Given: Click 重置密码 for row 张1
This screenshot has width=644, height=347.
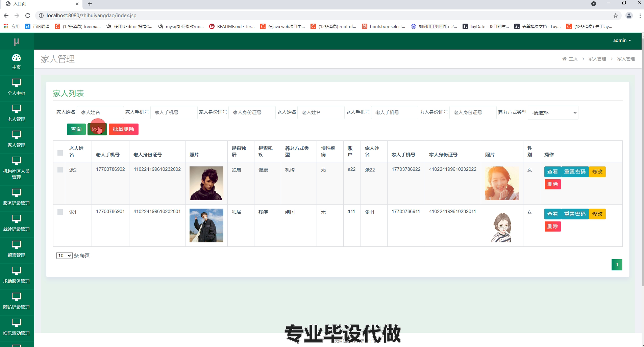Looking at the screenshot, I should point(575,214).
